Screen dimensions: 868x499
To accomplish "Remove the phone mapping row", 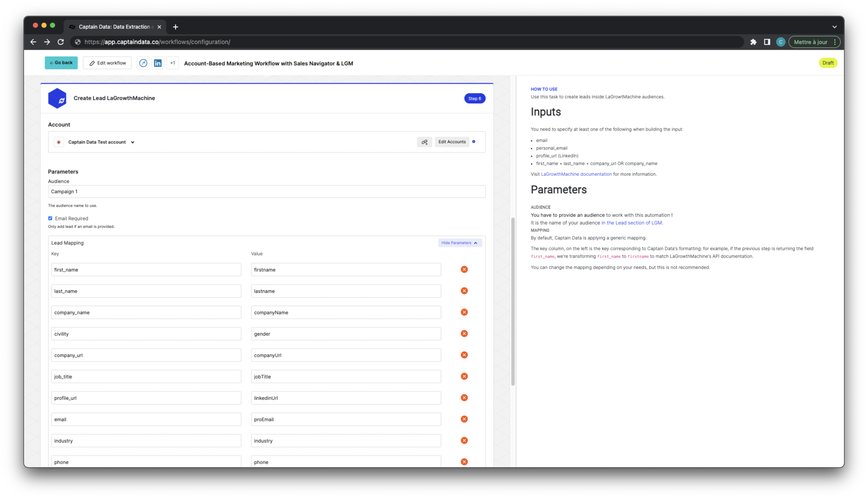I will coord(464,462).
